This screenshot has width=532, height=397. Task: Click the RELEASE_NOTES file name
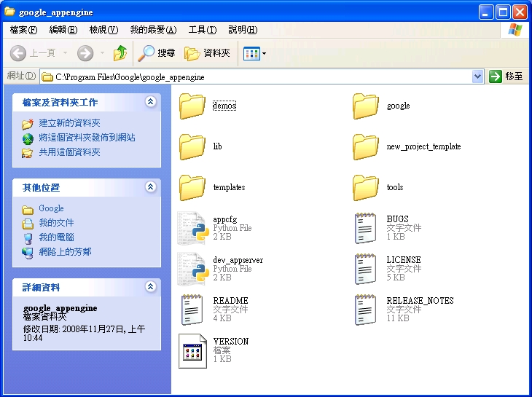(420, 301)
